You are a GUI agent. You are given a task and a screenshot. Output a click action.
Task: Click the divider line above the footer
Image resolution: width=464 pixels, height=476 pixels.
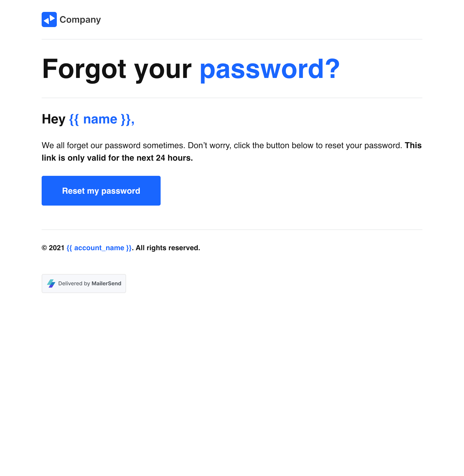pyautogui.click(x=232, y=230)
